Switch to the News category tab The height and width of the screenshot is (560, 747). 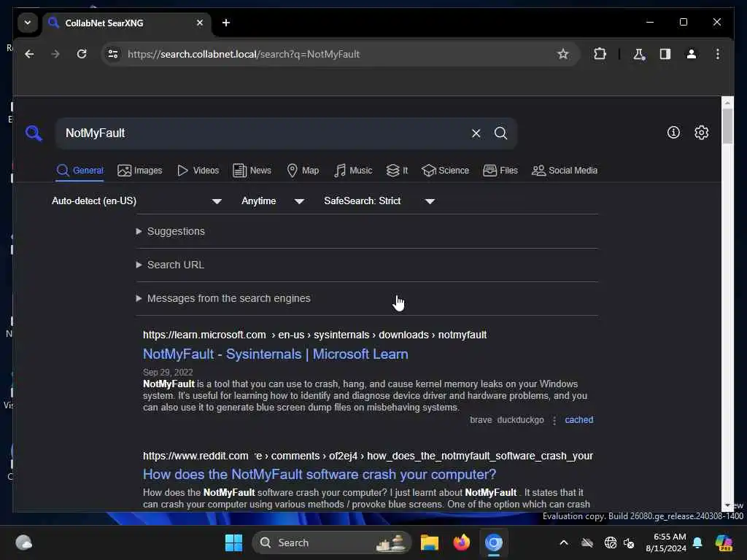click(252, 171)
